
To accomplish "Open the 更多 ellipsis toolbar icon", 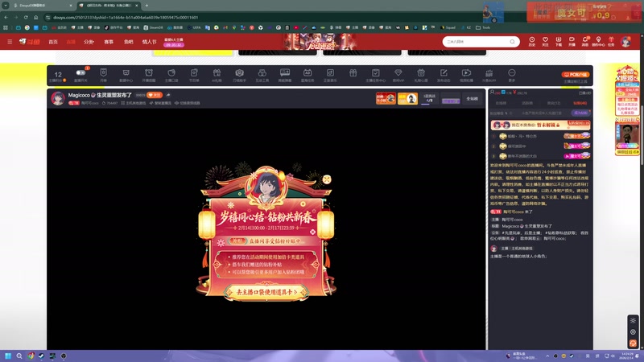I will [x=511, y=72].
